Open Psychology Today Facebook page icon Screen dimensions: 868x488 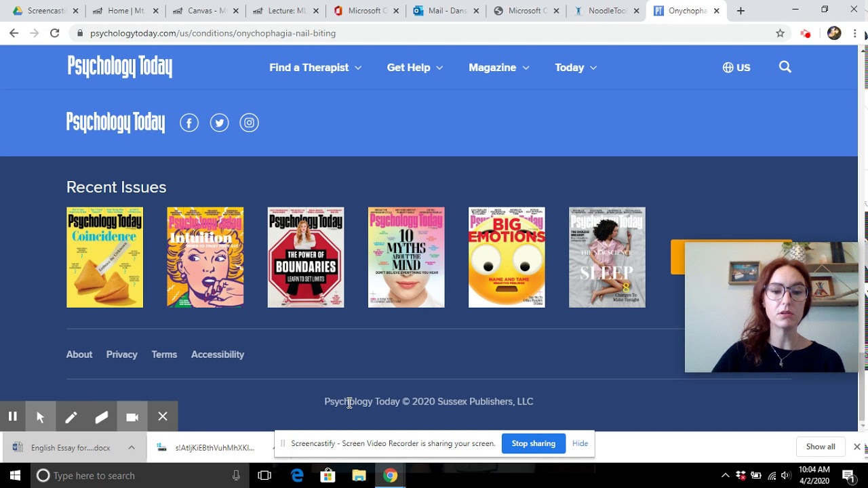click(x=189, y=123)
